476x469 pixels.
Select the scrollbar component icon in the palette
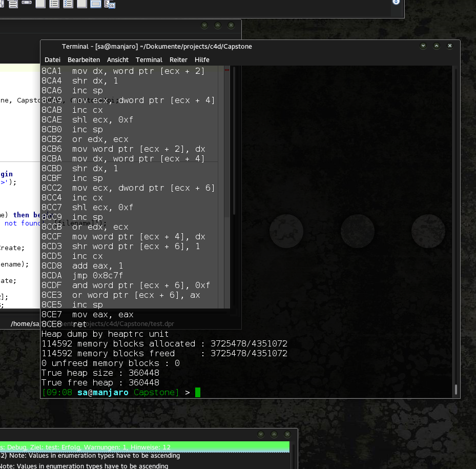(x=27, y=3)
